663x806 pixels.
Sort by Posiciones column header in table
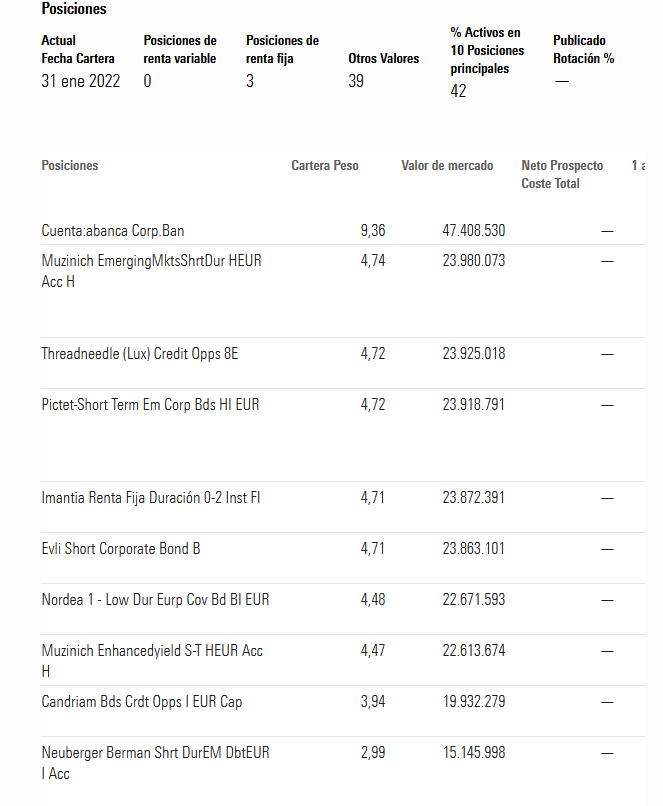70,166
